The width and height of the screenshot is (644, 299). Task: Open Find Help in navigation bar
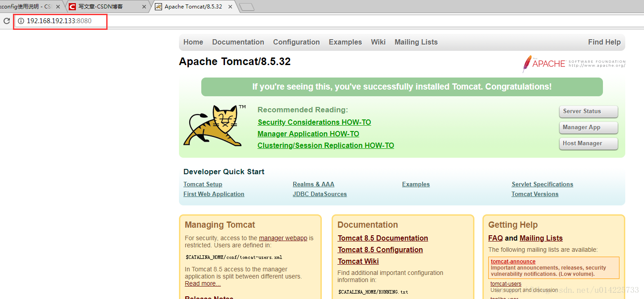click(x=604, y=42)
